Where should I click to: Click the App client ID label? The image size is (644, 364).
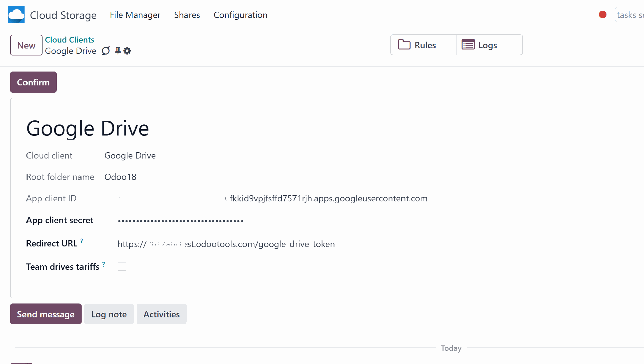(51, 198)
